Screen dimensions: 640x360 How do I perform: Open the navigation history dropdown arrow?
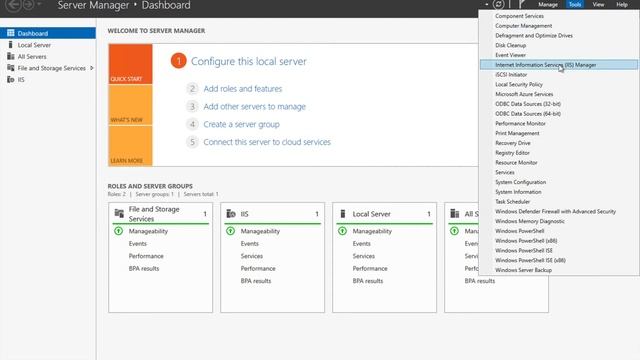[39, 4]
